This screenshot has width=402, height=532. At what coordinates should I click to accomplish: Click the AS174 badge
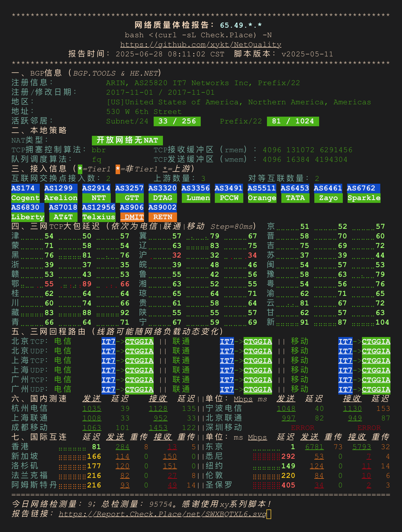pyautogui.click(x=23, y=188)
